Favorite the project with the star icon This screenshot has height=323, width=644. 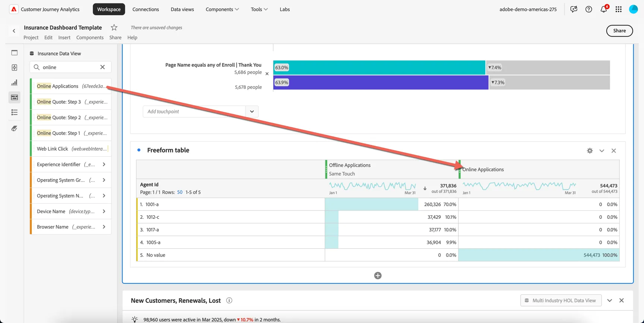coord(114,27)
